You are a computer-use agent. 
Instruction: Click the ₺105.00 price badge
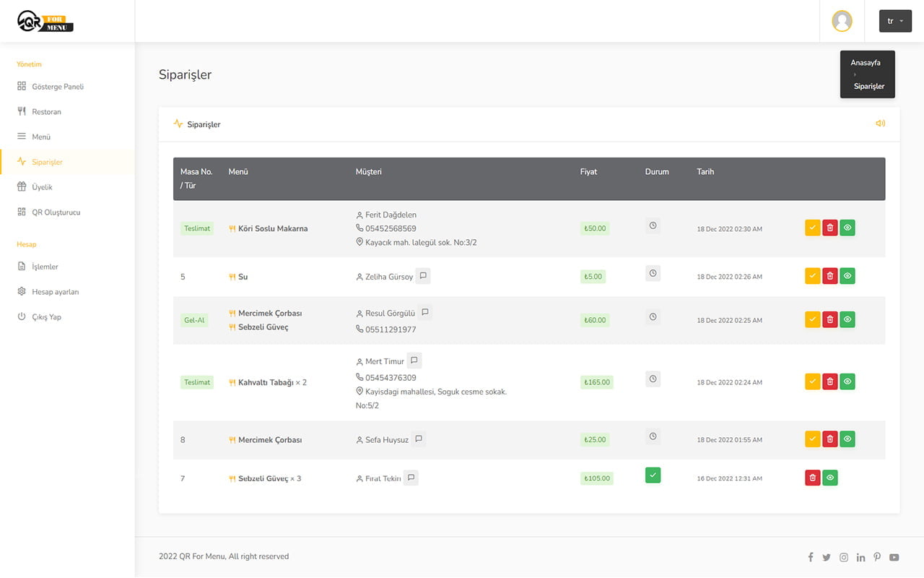597,478
